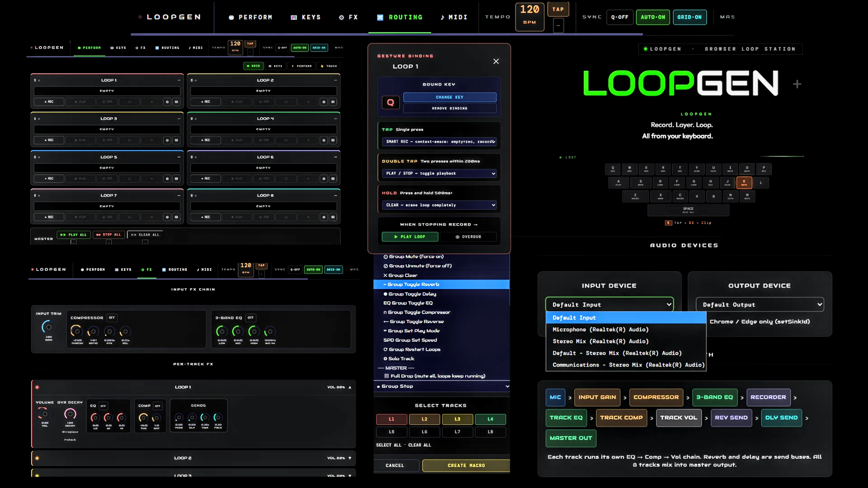Enable Loop 1 per-track COMP toggle

(x=157, y=406)
